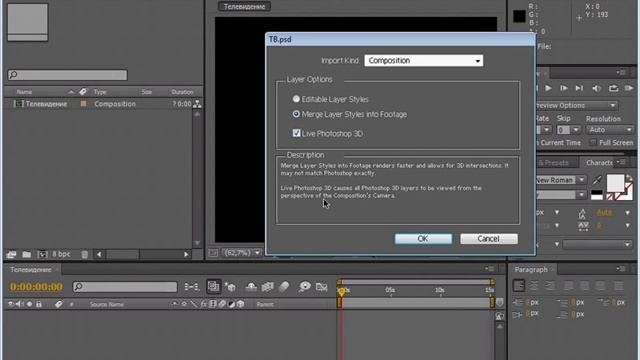Image resolution: width=640 pixels, height=360 pixels.
Task: Select the Paragraph panel tab
Action: (x=531, y=269)
